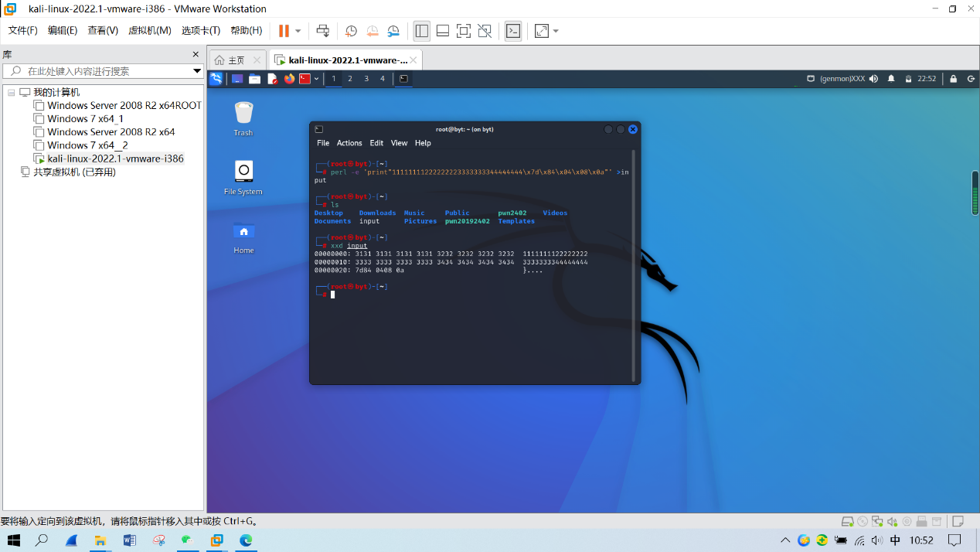Image resolution: width=980 pixels, height=552 pixels.
Task: Select kali-linux-2022.1-vmware-i386 in library tree
Action: pyautogui.click(x=109, y=158)
